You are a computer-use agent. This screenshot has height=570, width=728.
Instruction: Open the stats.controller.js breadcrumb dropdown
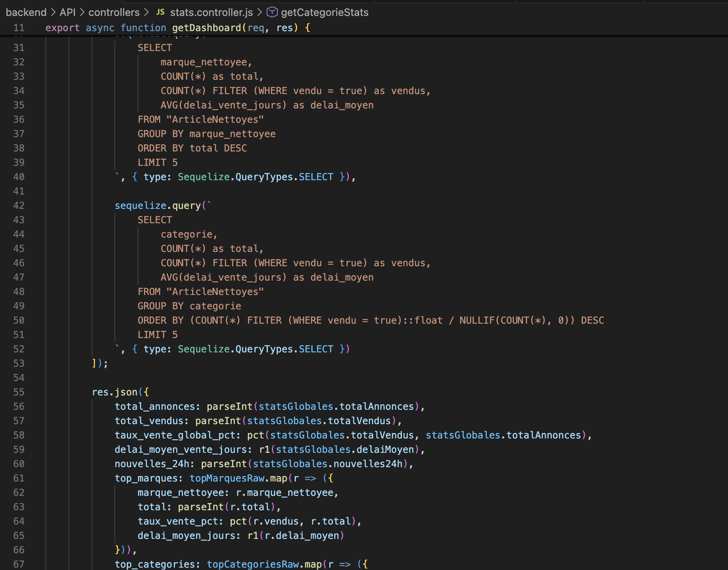[x=211, y=12]
